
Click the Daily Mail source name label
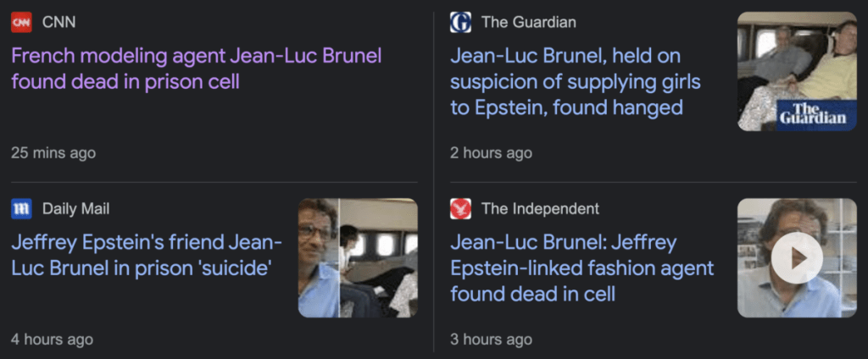[x=75, y=208]
